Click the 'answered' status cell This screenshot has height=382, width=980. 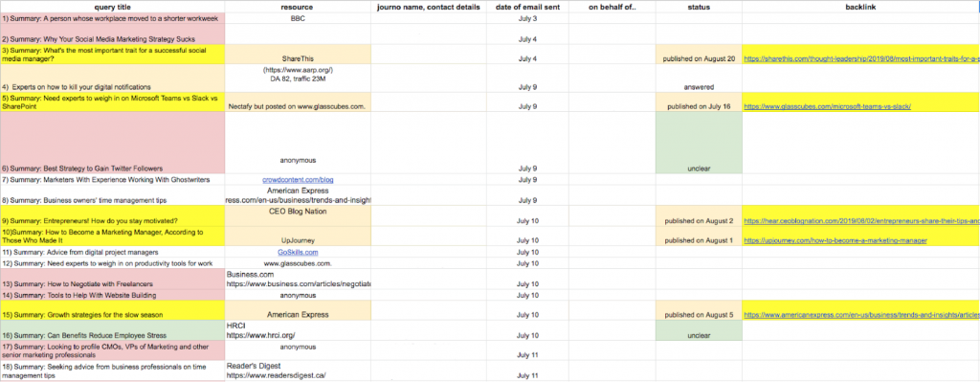pyautogui.click(x=699, y=79)
